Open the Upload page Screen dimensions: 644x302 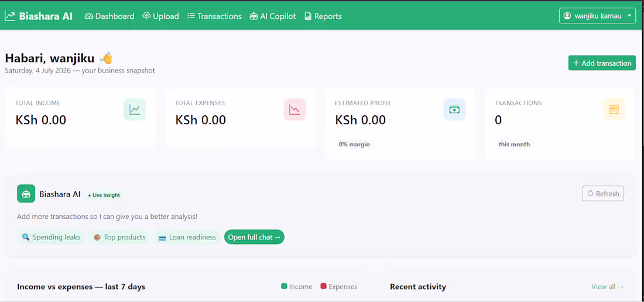[x=160, y=16]
